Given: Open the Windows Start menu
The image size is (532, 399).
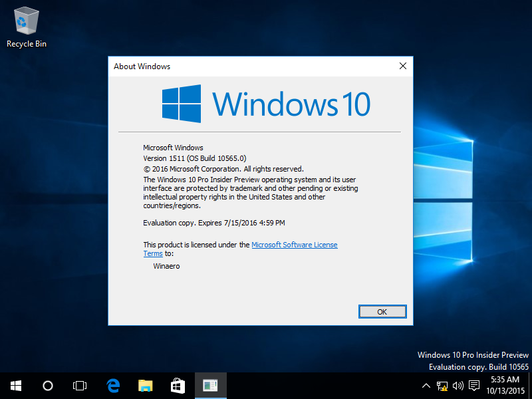Looking at the screenshot, I should 16,386.
